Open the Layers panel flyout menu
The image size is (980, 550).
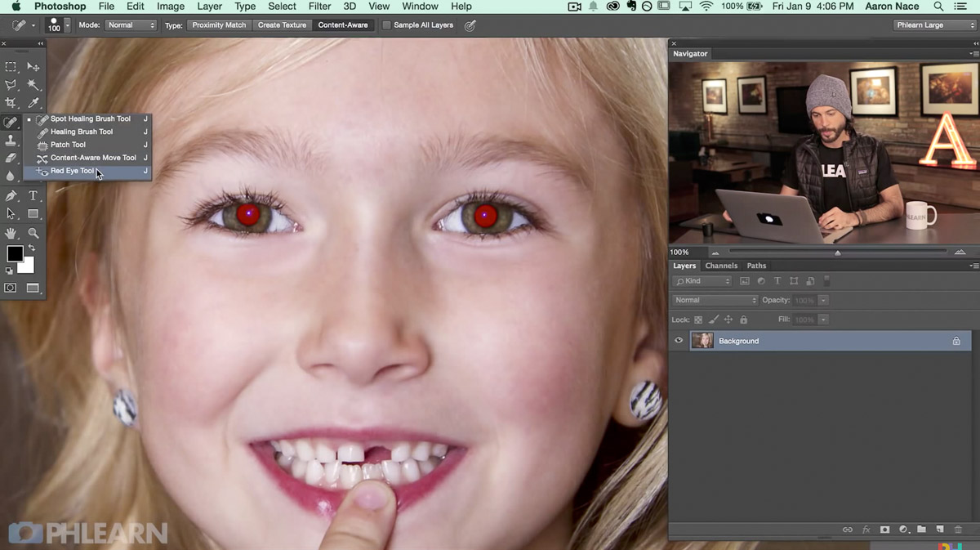[x=973, y=266]
